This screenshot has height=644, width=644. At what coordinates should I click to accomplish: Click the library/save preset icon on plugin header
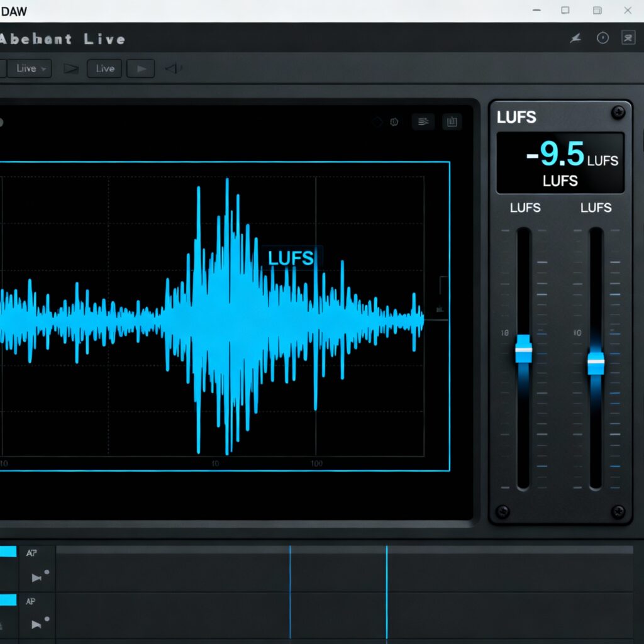(452, 122)
